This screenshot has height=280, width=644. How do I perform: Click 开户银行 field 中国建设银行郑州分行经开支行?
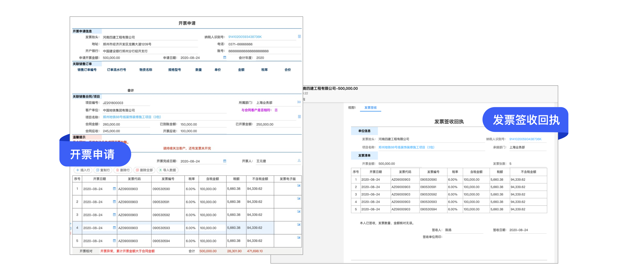(x=150, y=51)
